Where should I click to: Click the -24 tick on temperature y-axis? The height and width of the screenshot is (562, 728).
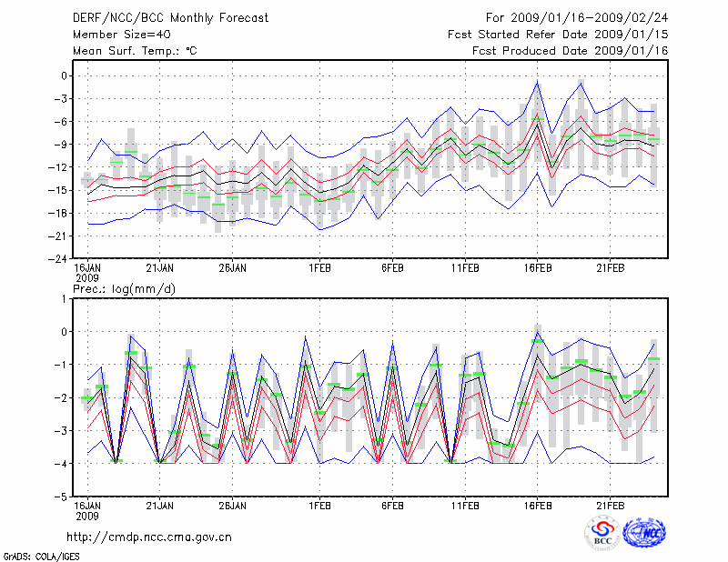point(59,258)
